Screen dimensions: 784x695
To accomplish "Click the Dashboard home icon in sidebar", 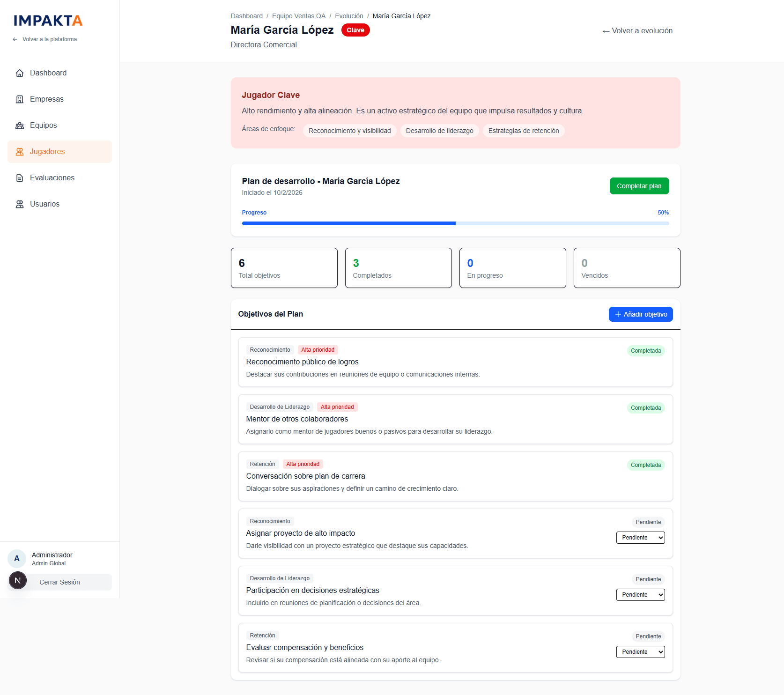I will coord(20,73).
